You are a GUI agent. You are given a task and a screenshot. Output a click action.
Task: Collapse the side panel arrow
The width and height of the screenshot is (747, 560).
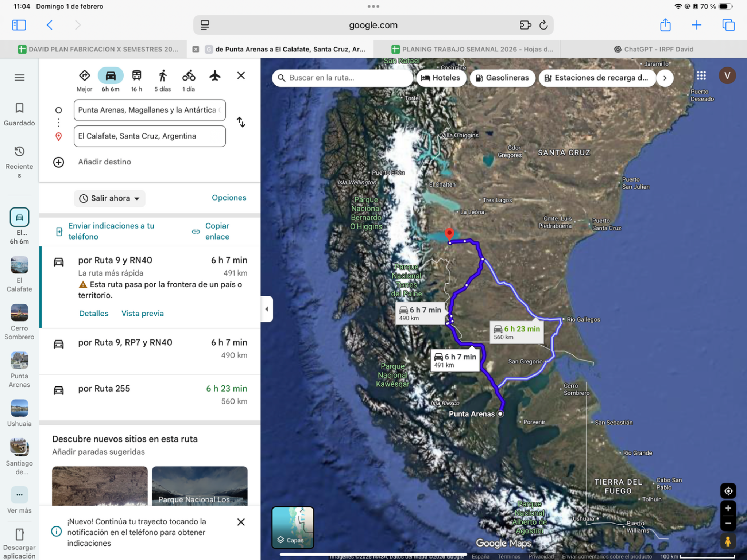[x=267, y=309]
